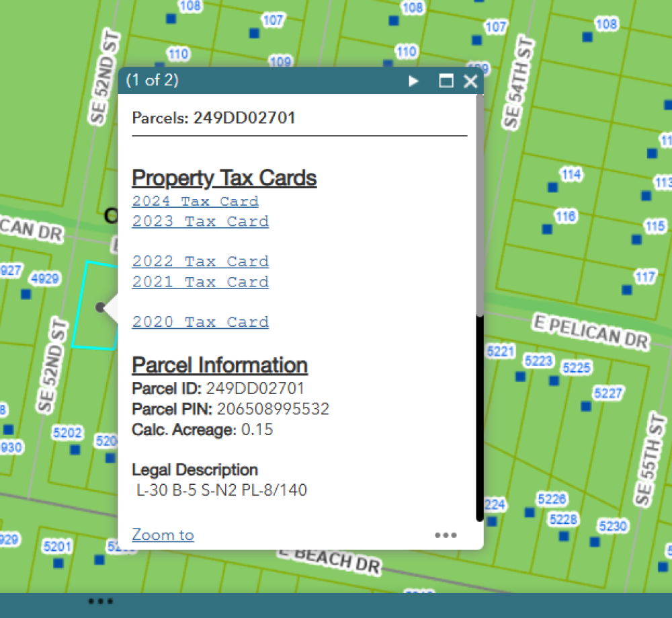Open the 2024 Tax Card

click(194, 201)
